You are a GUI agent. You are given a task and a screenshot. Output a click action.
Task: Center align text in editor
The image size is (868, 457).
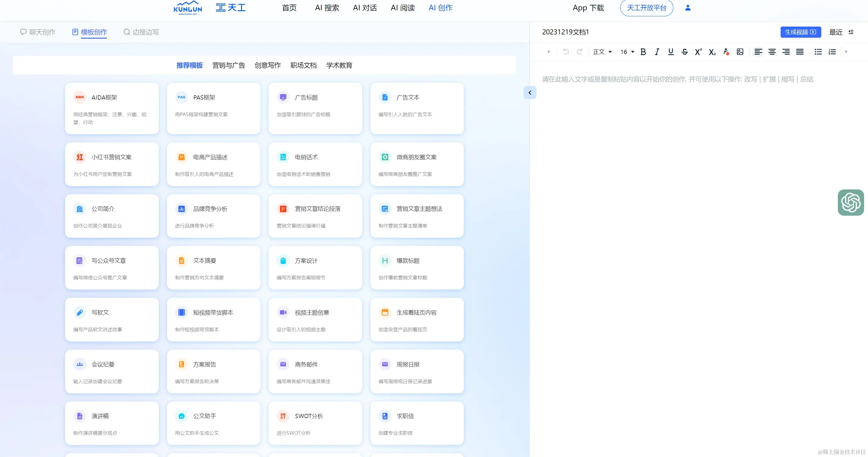pos(772,52)
